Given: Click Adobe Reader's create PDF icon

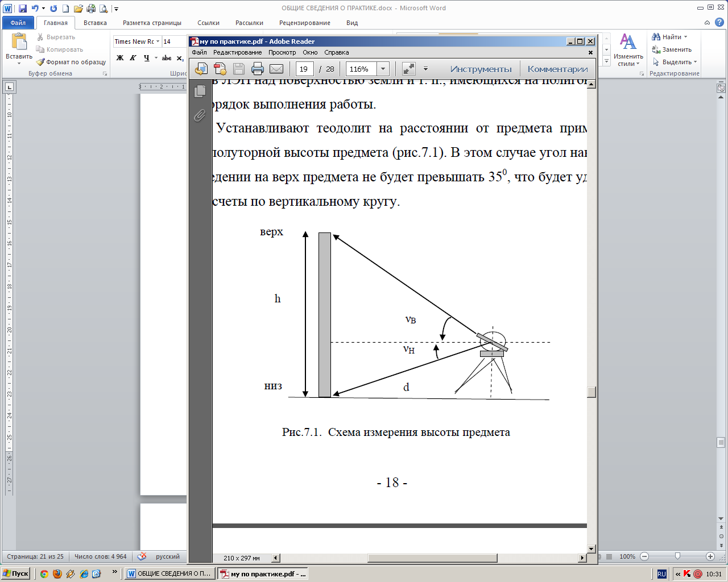Looking at the screenshot, I should pos(220,69).
